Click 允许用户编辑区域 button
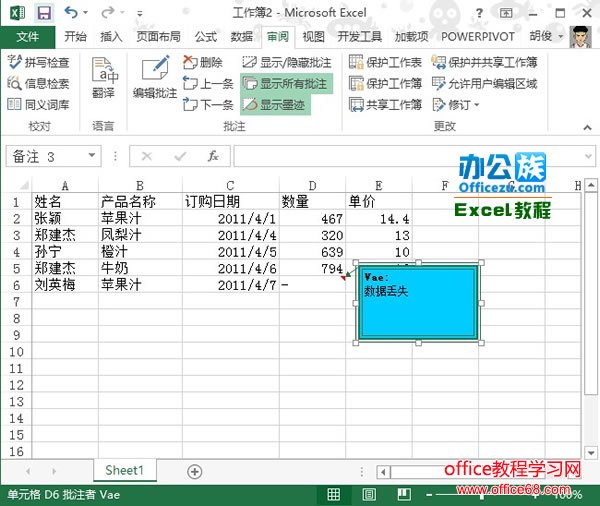The width and height of the screenshot is (600, 506). [484, 83]
